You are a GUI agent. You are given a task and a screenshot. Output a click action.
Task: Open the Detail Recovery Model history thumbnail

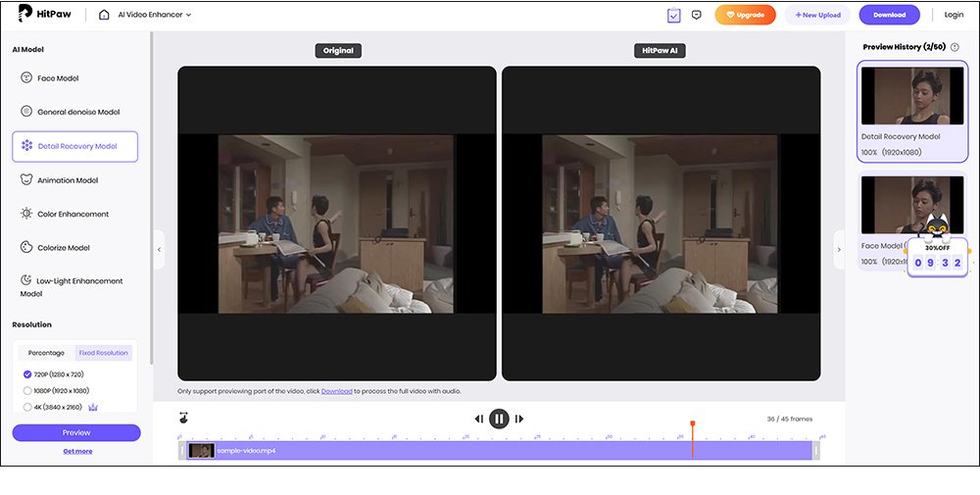point(912,96)
